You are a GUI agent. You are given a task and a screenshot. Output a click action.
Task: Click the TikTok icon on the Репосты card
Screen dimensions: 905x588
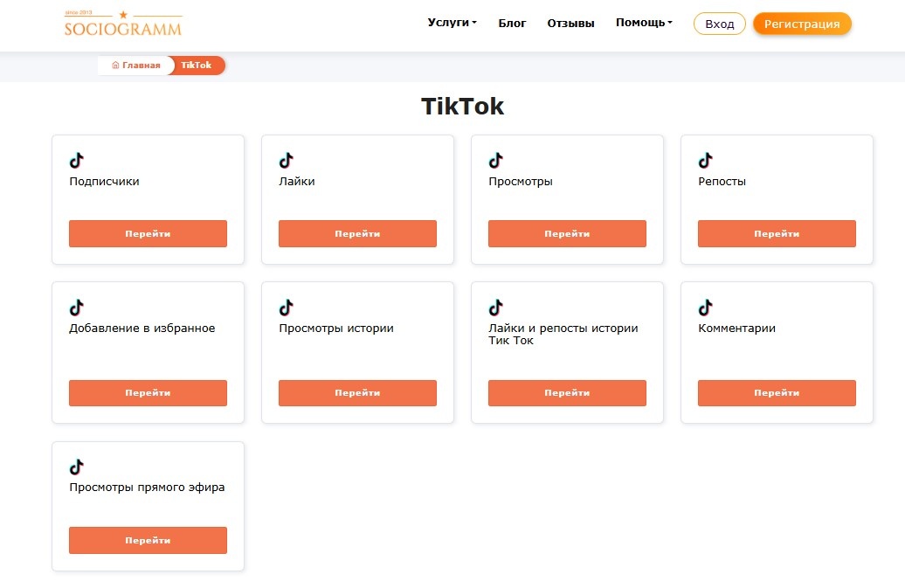point(705,160)
